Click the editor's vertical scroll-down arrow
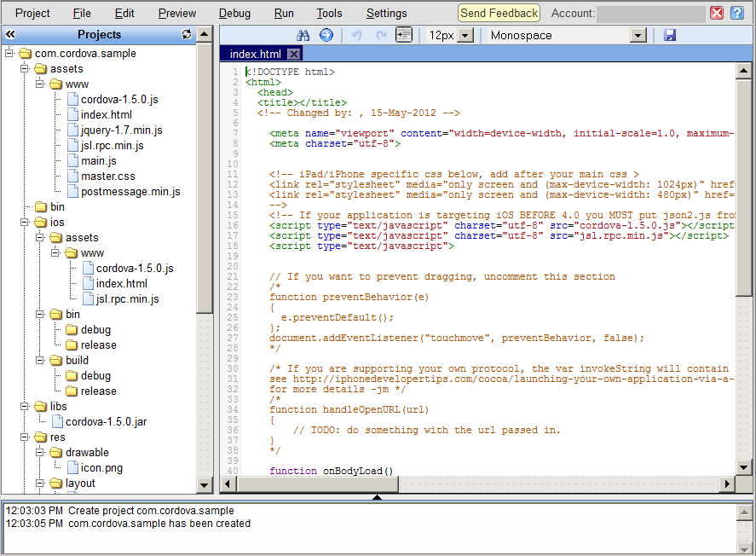 click(x=743, y=467)
